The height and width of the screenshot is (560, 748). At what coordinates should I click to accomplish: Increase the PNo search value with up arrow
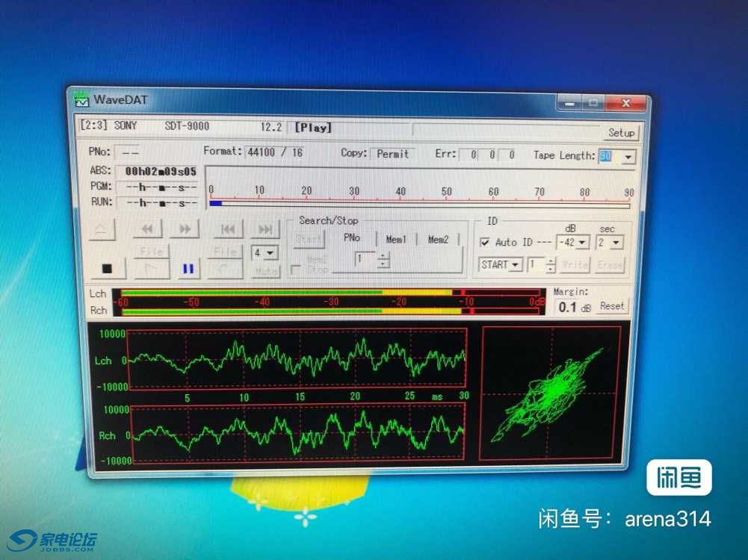click(383, 256)
